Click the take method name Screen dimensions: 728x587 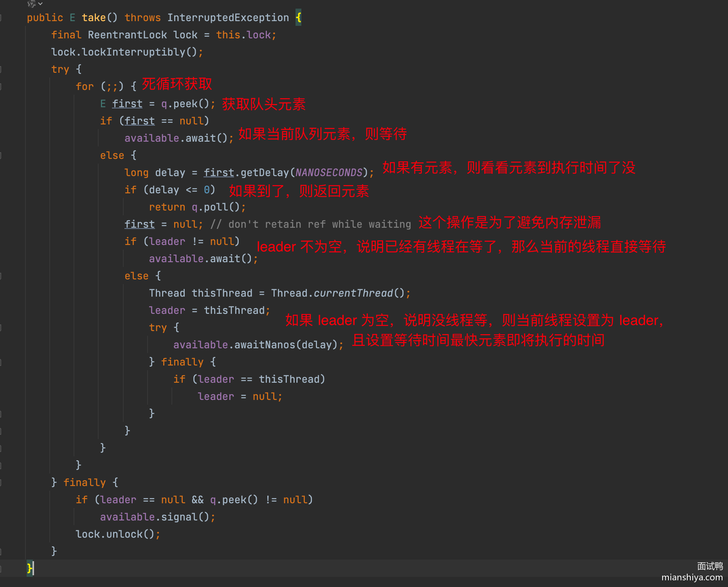pos(94,18)
